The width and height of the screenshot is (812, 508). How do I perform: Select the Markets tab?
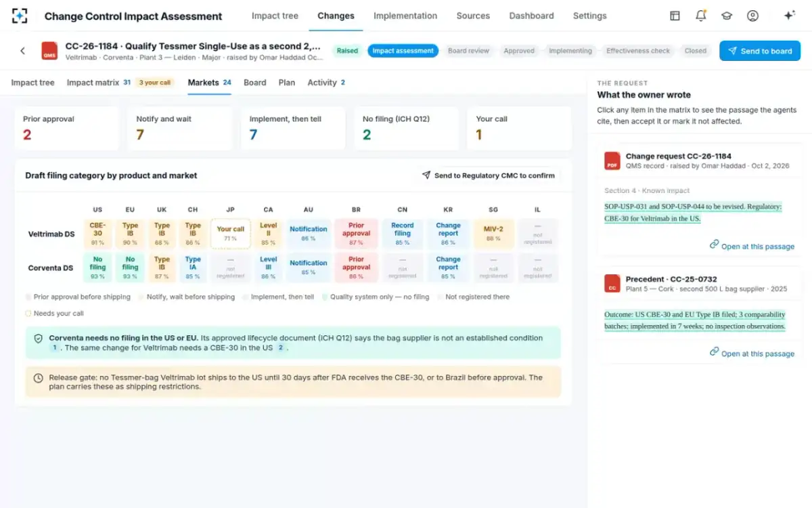point(209,83)
